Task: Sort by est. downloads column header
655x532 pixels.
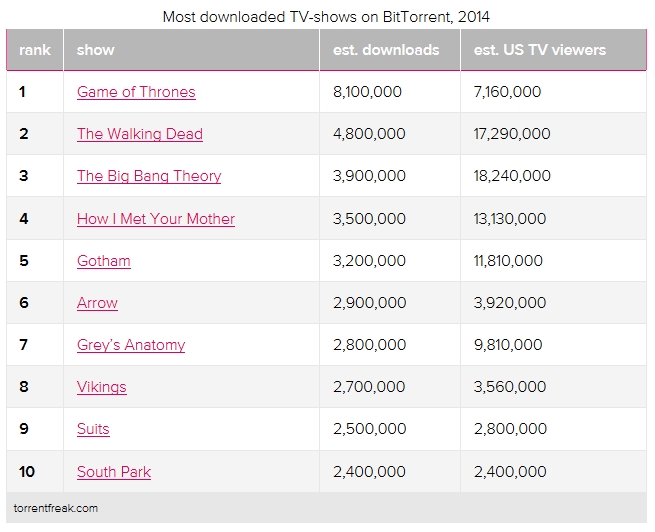Action: pos(386,50)
